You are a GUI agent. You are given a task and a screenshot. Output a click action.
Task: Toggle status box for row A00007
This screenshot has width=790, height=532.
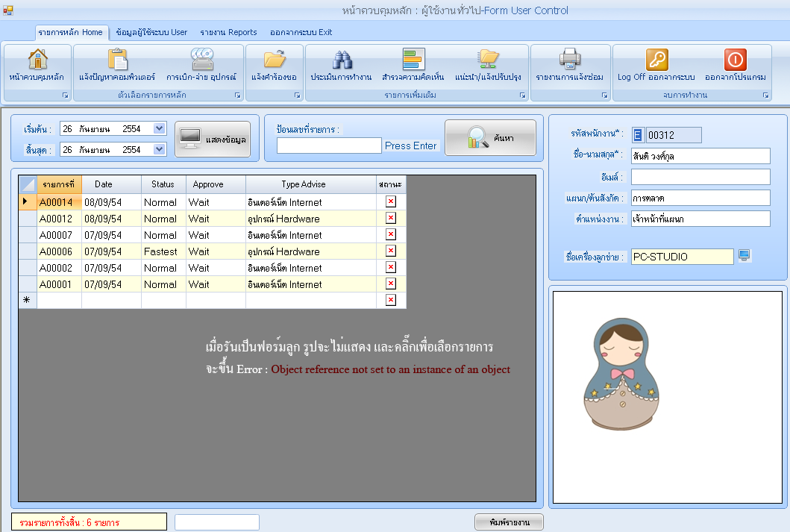tap(390, 234)
